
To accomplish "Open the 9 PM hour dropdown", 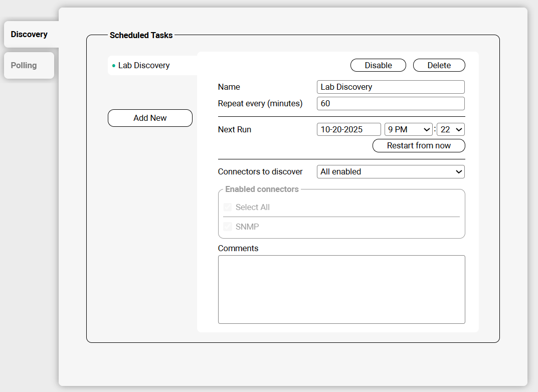I will coord(408,130).
